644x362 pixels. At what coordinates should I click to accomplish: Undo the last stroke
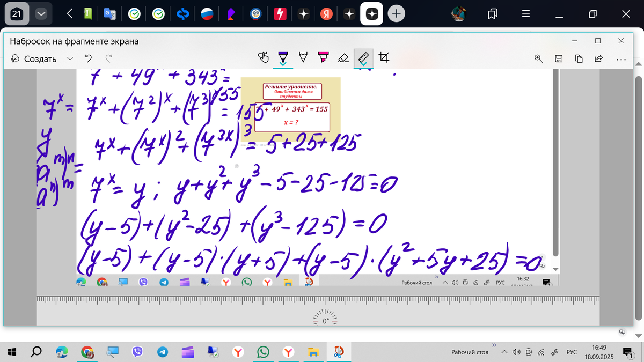(89, 58)
